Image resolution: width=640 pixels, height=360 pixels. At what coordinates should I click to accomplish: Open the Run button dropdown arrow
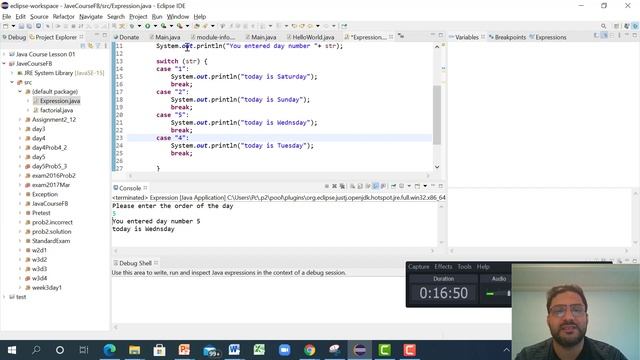[155, 26]
